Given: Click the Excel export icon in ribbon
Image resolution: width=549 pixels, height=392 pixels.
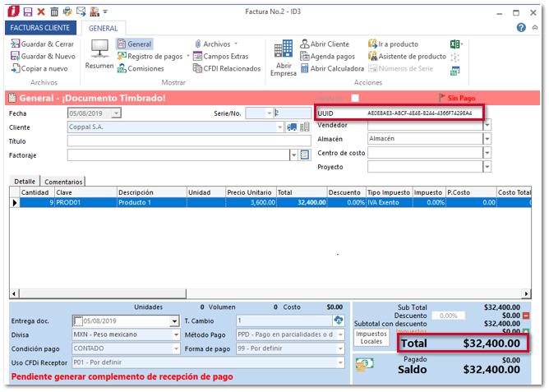Looking at the screenshot, I should click(x=455, y=44).
